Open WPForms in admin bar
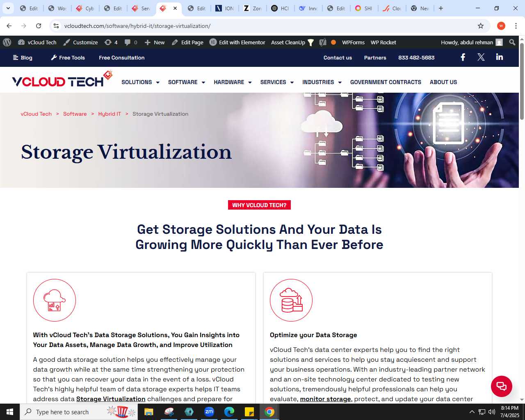Image resolution: width=525 pixels, height=420 pixels. point(353,42)
